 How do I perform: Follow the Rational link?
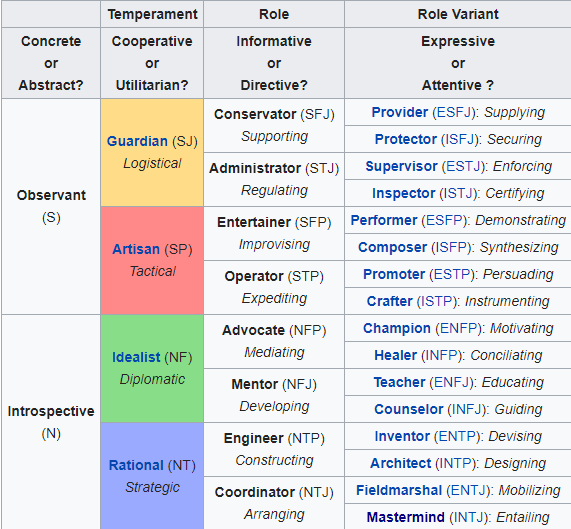pos(136,465)
